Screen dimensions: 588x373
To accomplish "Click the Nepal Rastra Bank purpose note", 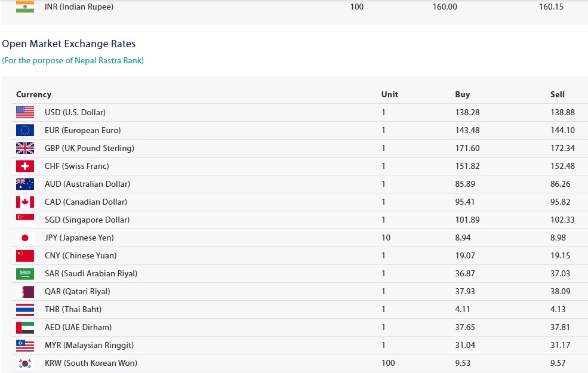I will pyautogui.click(x=73, y=60).
